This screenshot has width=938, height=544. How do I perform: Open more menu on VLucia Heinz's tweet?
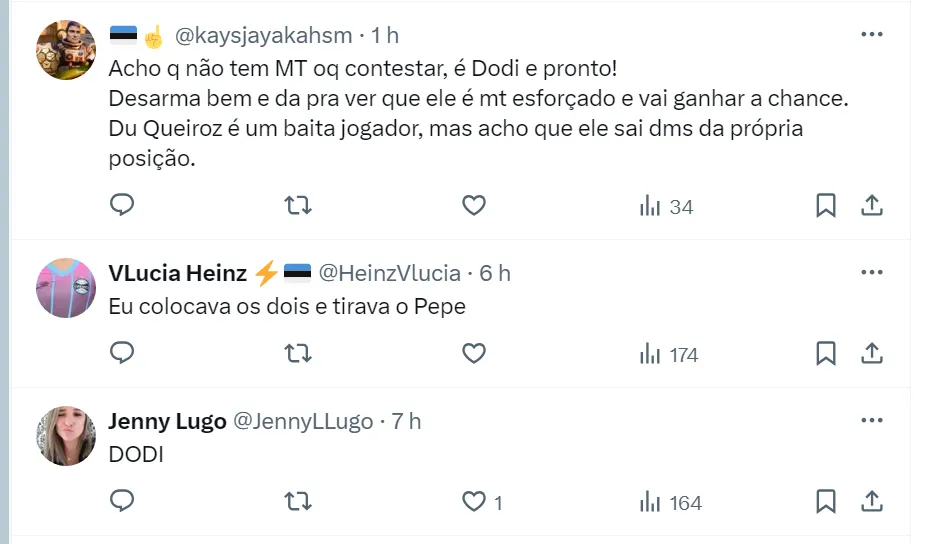click(872, 272)
